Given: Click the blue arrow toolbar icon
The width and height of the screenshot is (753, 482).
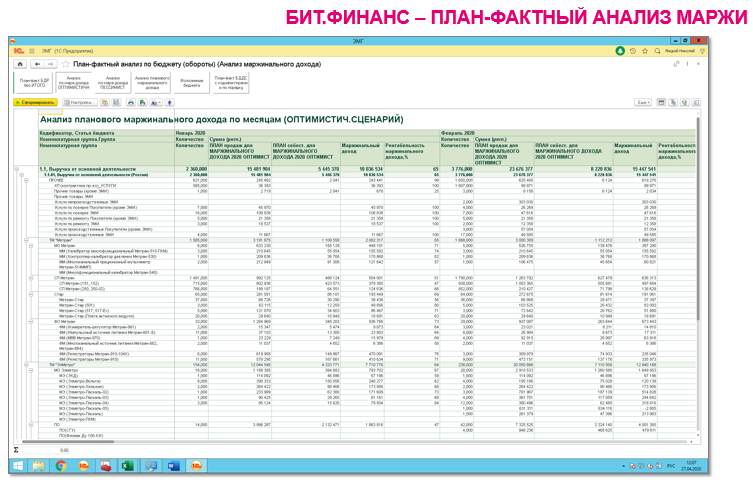Looking at the screenshot, I should pyautogui.click(x=170, y=102).
